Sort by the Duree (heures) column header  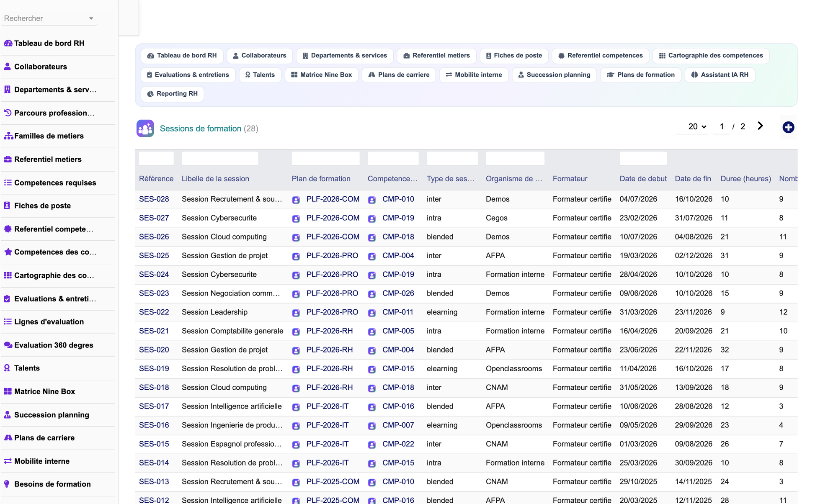[745, 179]
